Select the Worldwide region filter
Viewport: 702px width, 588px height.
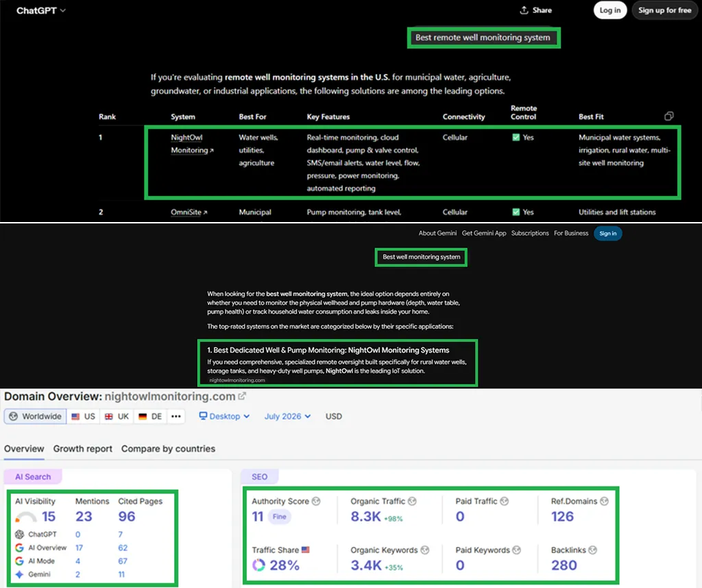click(x=36, y=416)
